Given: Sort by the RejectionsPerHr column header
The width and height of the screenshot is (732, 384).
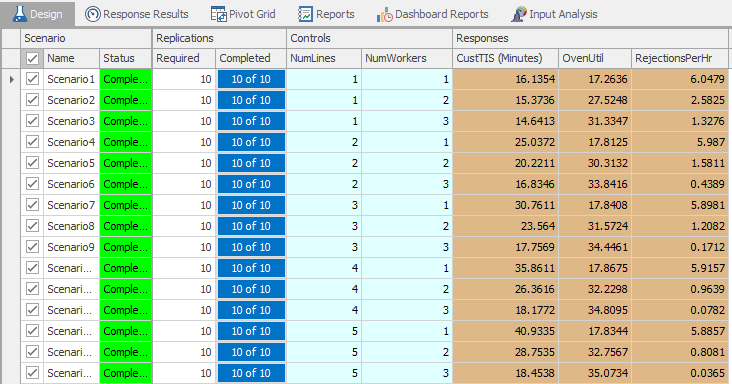Looking at the screenshot, I should click(x=680, y=58).
